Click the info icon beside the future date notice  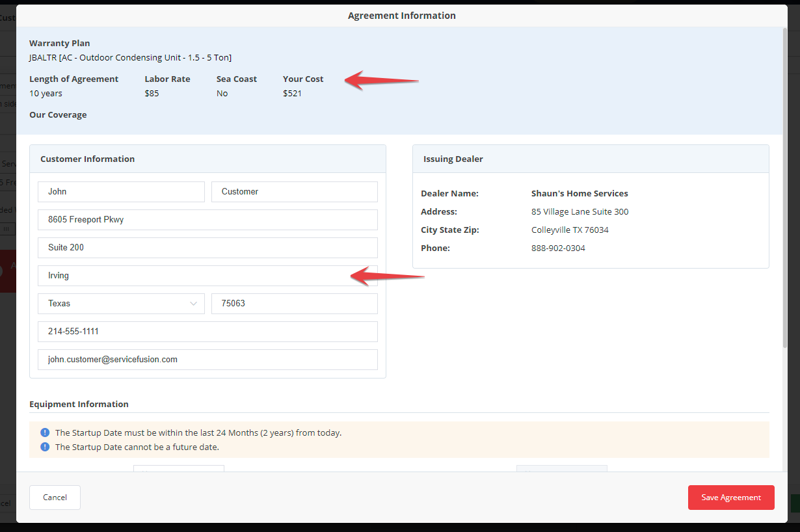(x=45, y=447)
